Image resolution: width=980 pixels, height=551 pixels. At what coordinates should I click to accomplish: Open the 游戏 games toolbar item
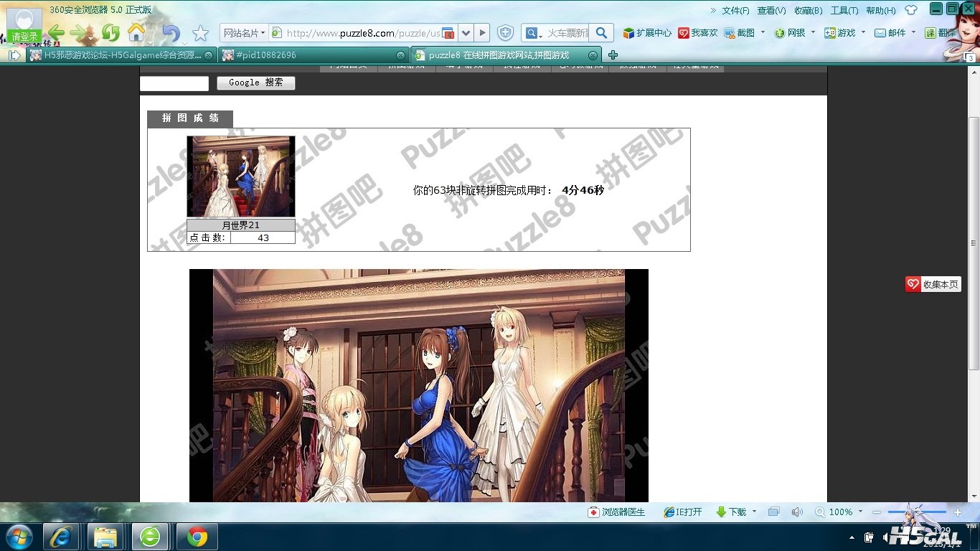[840, 33]
